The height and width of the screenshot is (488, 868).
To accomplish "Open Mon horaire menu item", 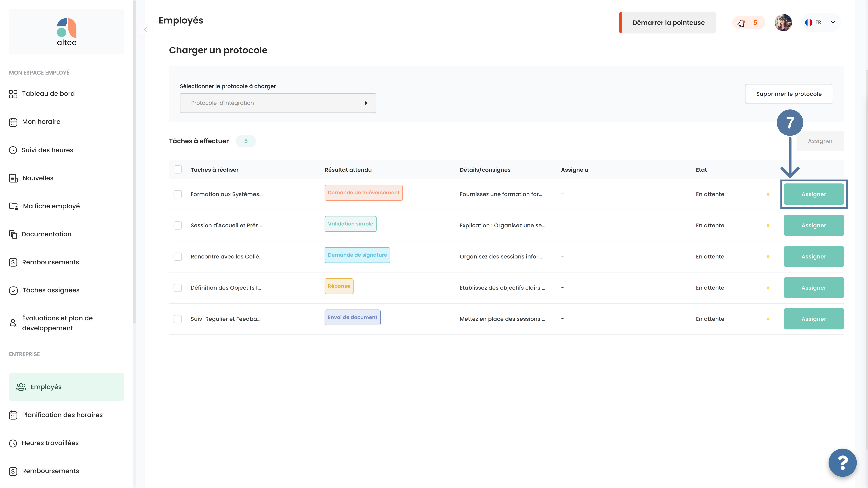I will [41, 122].
